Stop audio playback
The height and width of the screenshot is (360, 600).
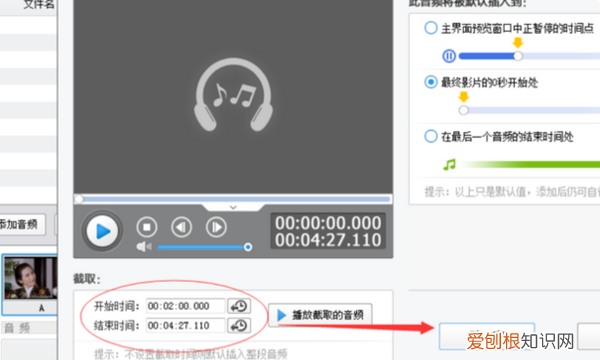tap(147, 227)
